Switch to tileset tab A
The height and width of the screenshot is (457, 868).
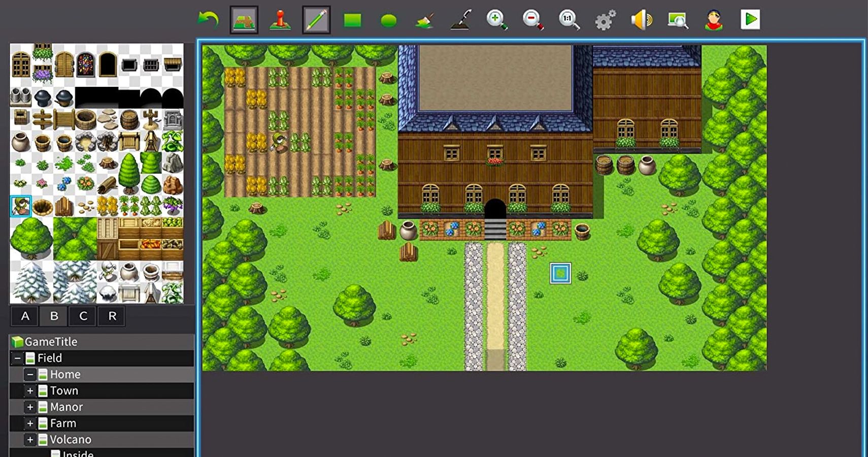pyautogui.click(x=25, y=316)
